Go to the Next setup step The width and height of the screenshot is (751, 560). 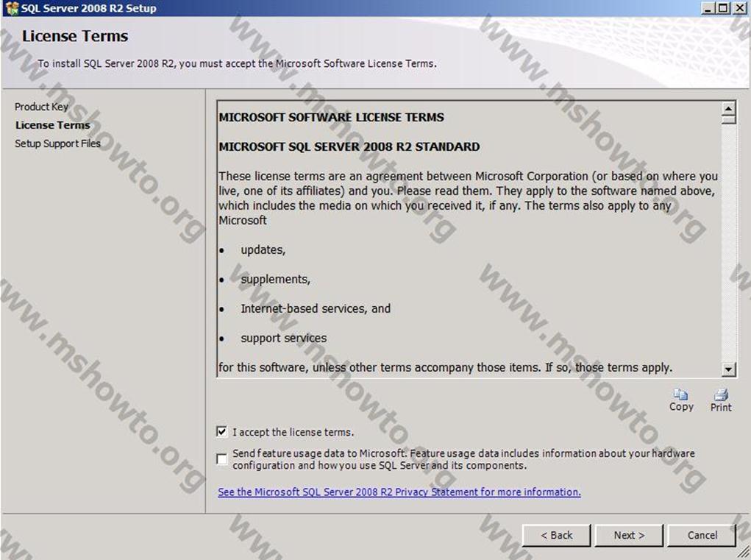629,535
